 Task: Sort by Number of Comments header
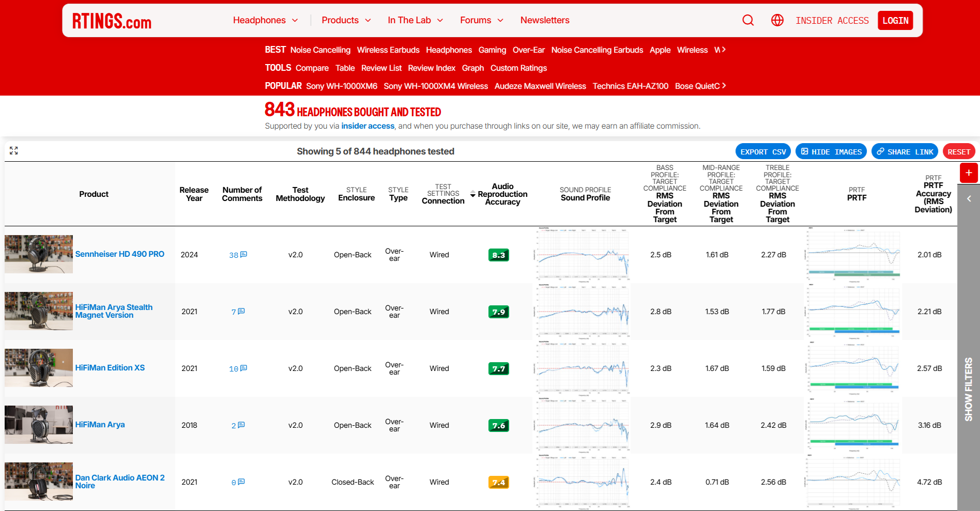pos(242,194)
